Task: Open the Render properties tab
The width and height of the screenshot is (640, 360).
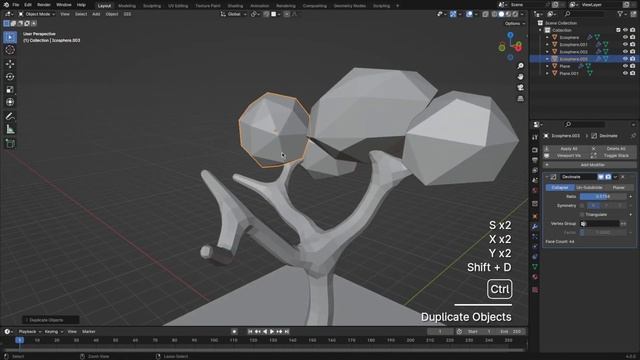Action: (535, 150)
